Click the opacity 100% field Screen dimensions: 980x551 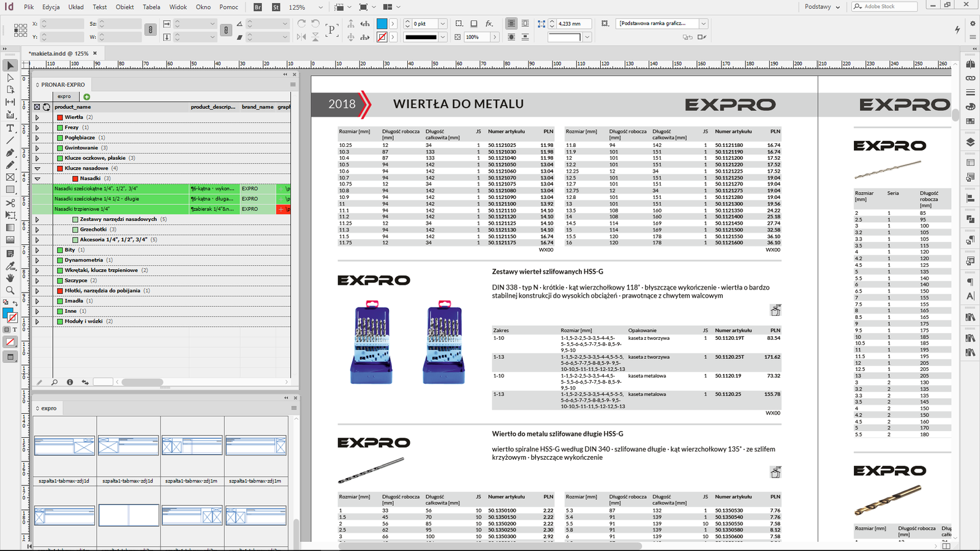point(477,37)
